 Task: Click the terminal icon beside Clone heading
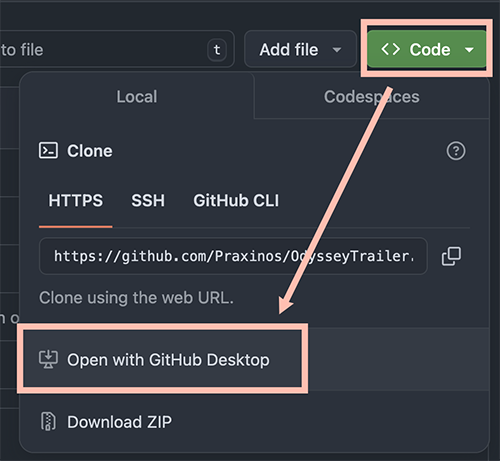point(48,151)
